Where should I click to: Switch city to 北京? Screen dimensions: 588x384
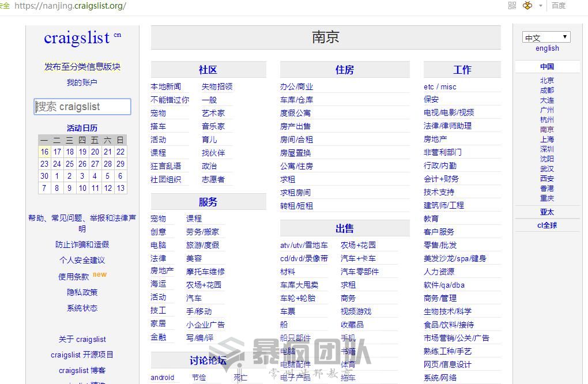(547, 81)
